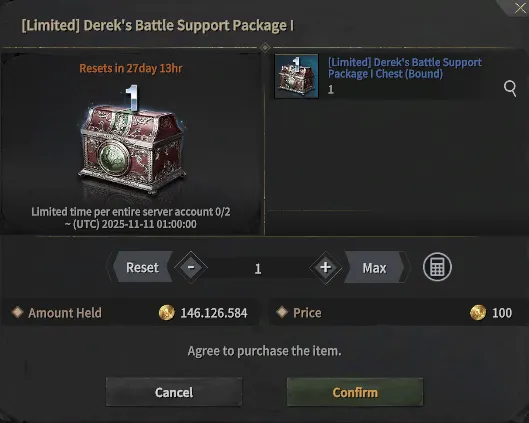Image resolution: width=529 pixels, height=423 pixels.
Task: Open the quantity calculator icon
Action: tap(437, 267)
